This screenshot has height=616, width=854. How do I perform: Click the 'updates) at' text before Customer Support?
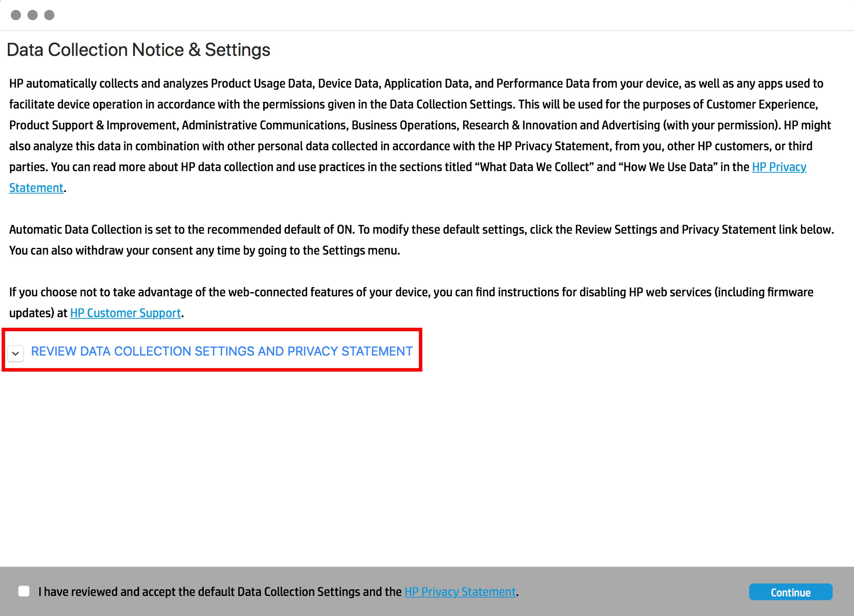pyautogui.click(x=38, y=313)
